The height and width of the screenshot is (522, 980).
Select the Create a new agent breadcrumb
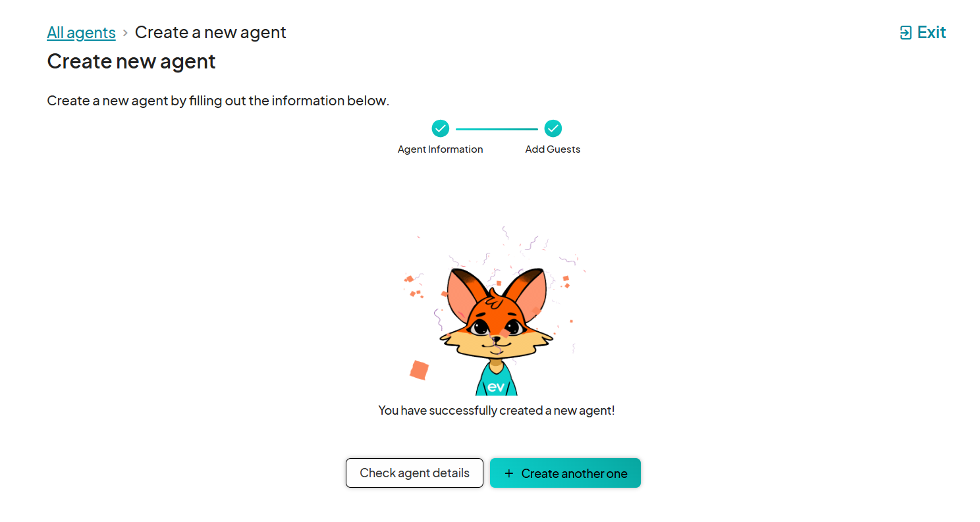pyautogui.click(x=211, y=32)
